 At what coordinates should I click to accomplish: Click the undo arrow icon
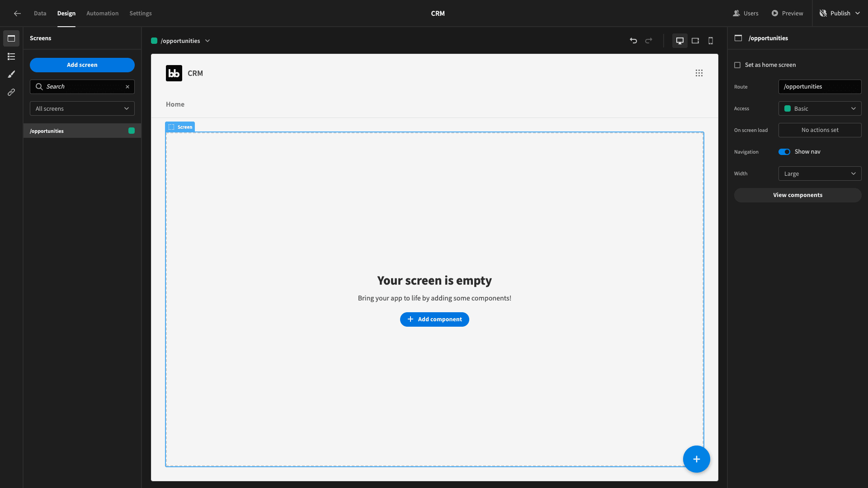click(x=633, y=41)
